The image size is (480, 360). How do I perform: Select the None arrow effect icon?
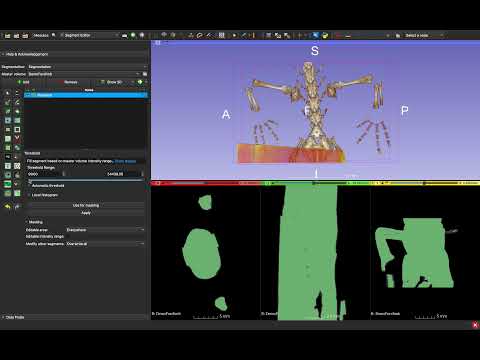click(8, 93)
